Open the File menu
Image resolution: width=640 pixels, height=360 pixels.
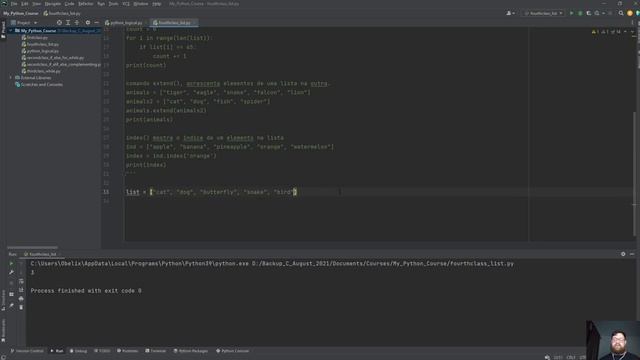tap(14, 4)
